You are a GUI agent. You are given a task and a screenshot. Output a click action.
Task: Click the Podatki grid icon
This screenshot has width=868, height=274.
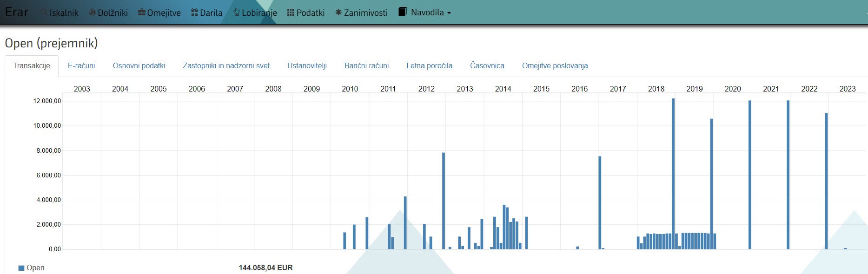pyautogui.click(x=291, y=13)
